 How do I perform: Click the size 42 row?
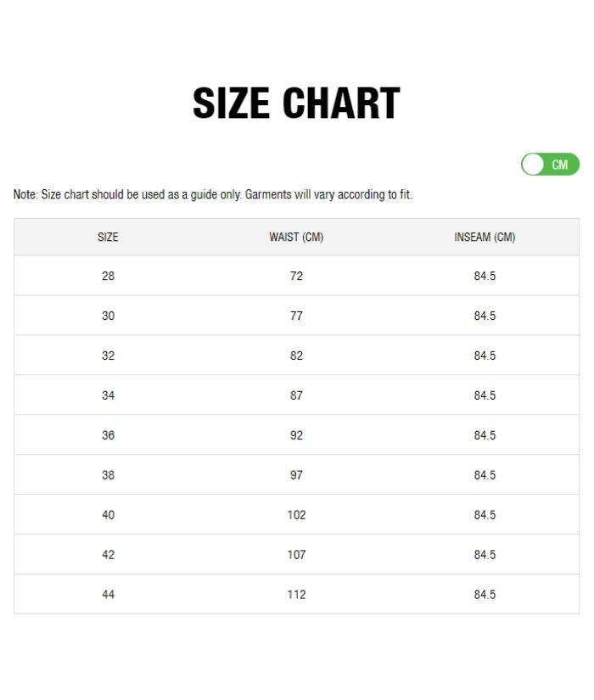(x=108, y=555)
